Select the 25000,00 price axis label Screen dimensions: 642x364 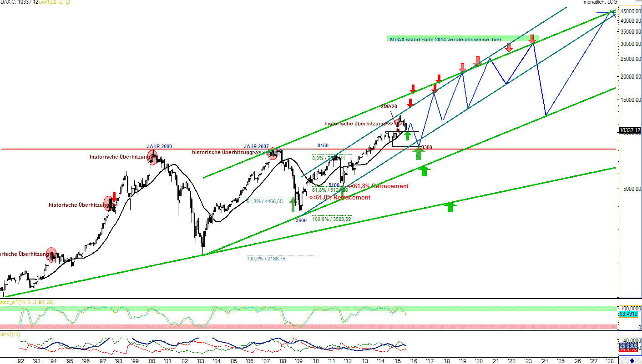(630, 59)
